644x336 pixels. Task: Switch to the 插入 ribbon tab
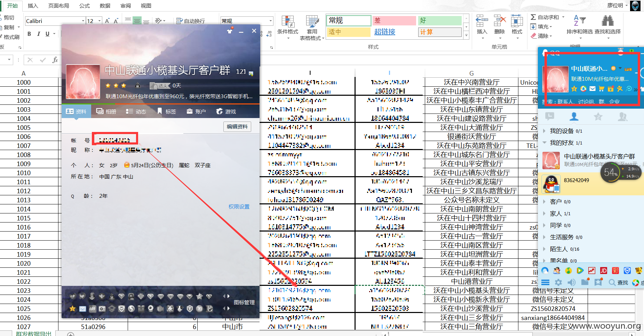[33, 6]
